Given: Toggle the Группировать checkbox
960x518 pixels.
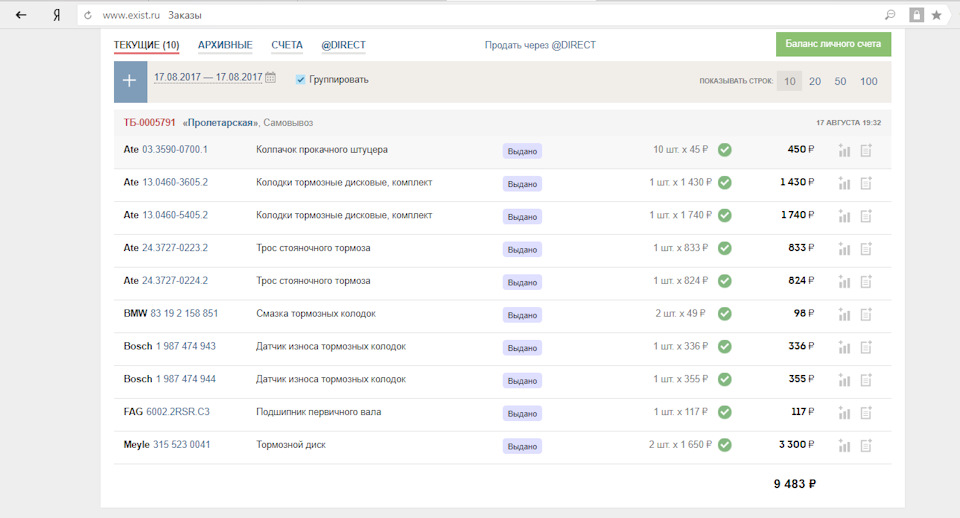Looking at the screenshot, I should point(300,80).
